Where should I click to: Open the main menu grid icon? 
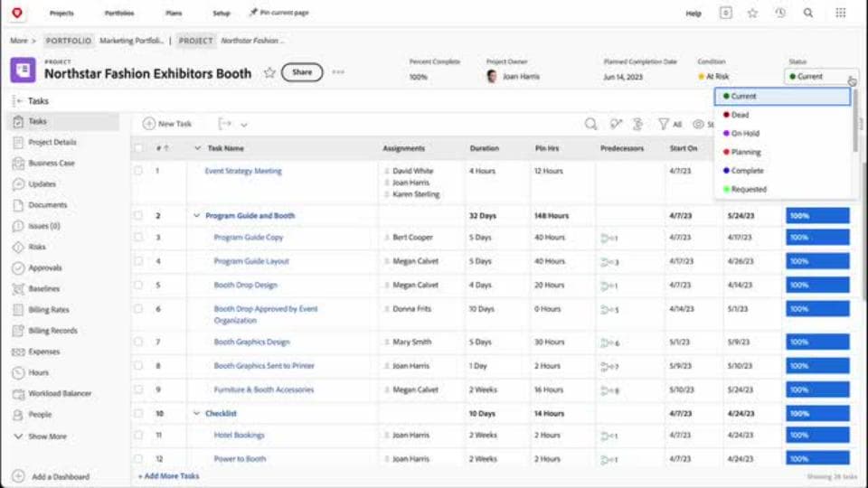(840, 13)
